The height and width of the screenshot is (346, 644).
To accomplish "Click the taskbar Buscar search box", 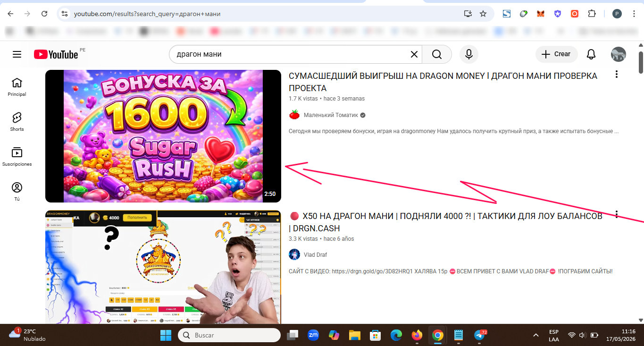I will (229, 335).
